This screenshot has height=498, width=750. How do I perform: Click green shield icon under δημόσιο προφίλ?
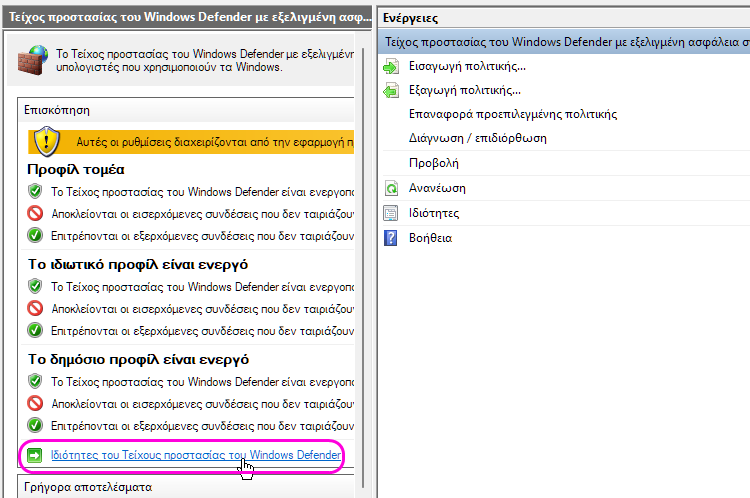(x=35, y=382)
